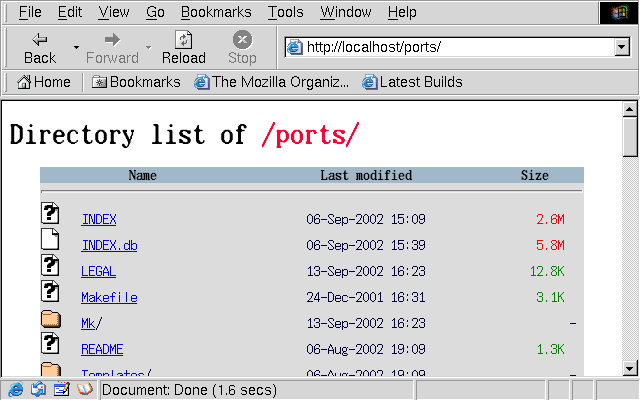The image size is (640, 400).
Task: Click the unknown-file icon beside LEGAL
Action: pyautogui.click(x=50, y=265)
